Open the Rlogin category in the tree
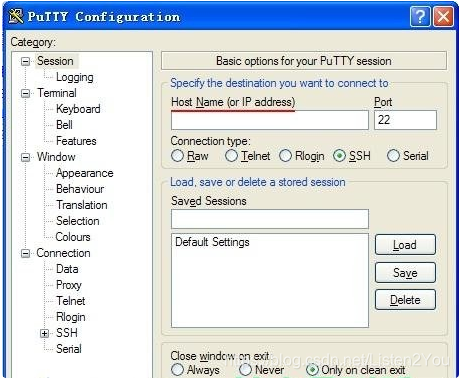Image resolution: width=459 pixels, height=379 pixels. click(x=70, y=317)
